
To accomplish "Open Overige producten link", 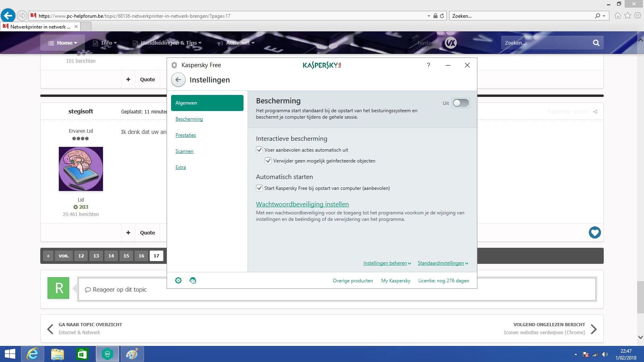I will coord(353,281).
